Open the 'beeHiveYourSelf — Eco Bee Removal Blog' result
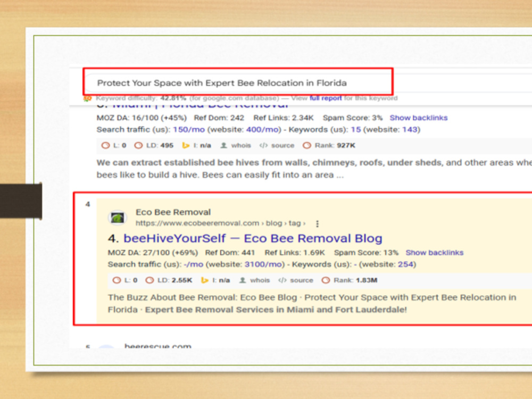The height and width of the screenshot is (399, 532). (252, 238)
